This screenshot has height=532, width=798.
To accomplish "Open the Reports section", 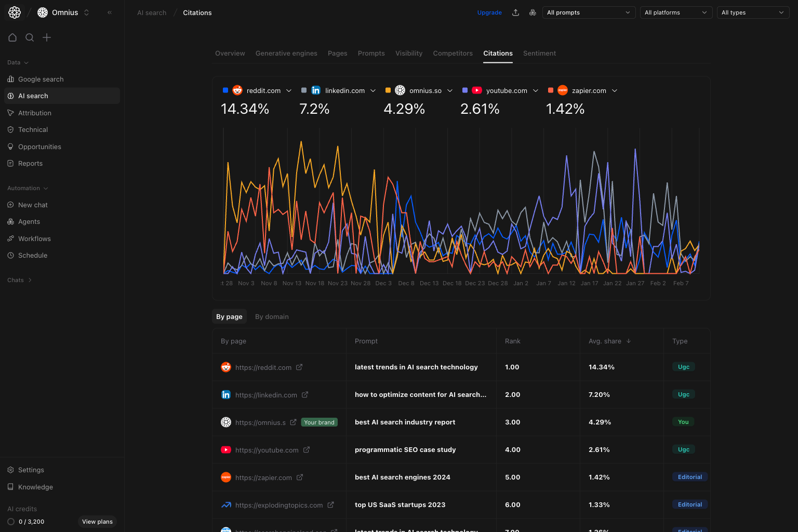I will point(31,163).
